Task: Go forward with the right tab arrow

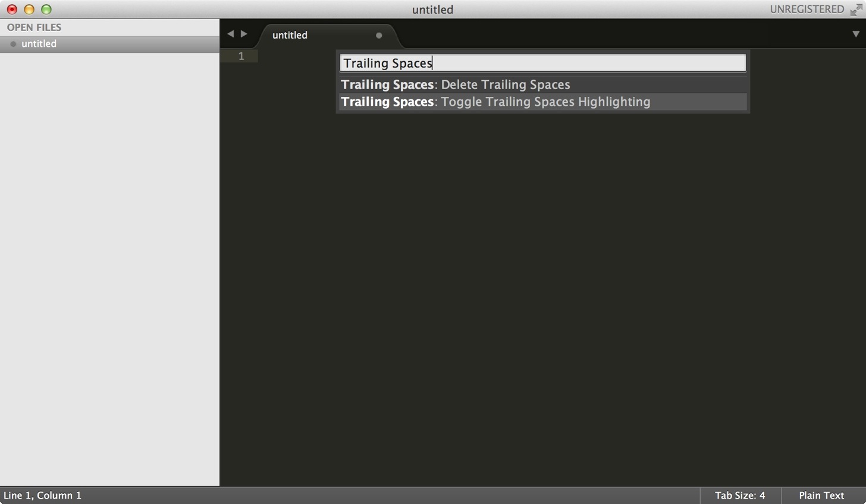Action: [244, 34]
